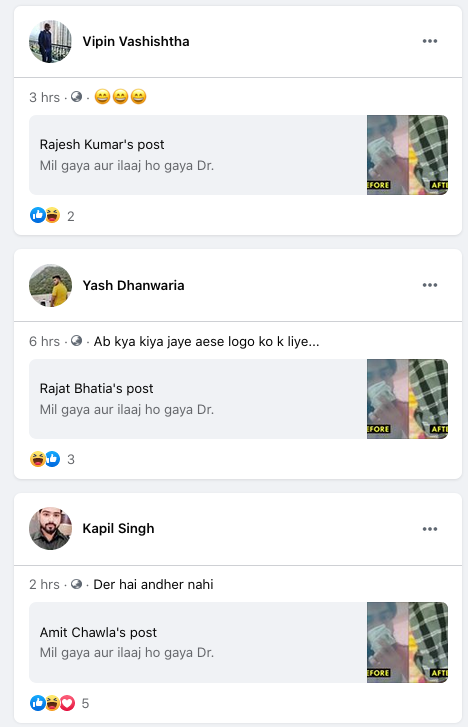
Task: Open Rajat Bhatia's shared post preview
Action: [x=238, y=399]
